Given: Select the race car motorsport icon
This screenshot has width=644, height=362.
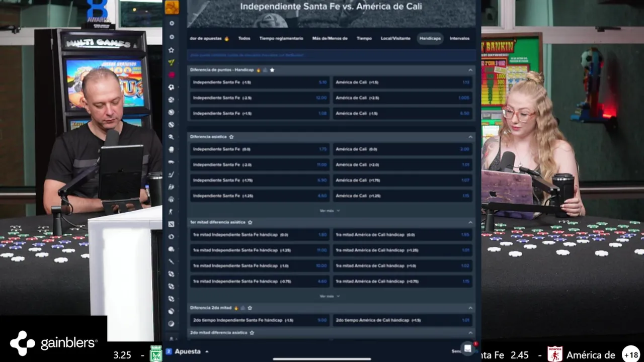Looking at the screenshot, I should [x=172, y=162].
